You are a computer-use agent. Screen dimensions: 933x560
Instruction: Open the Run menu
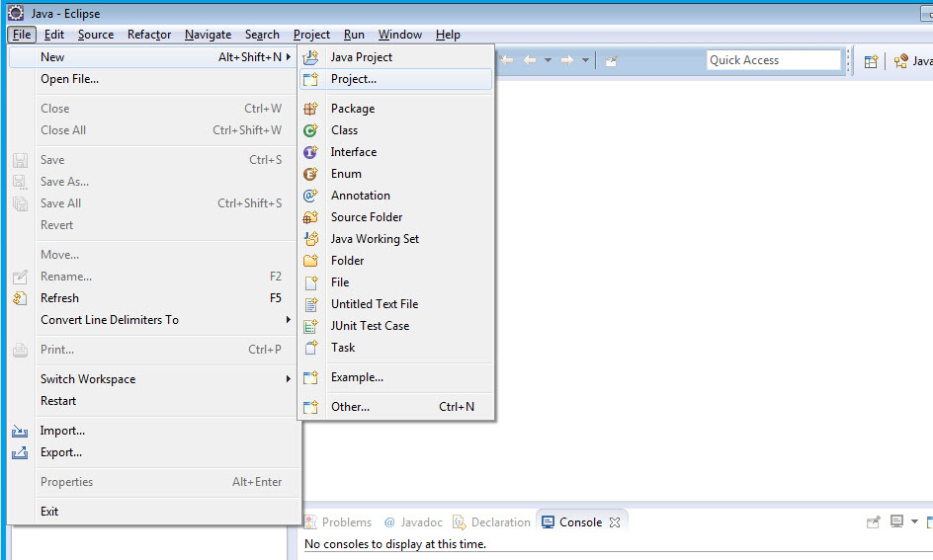[354, 35]
